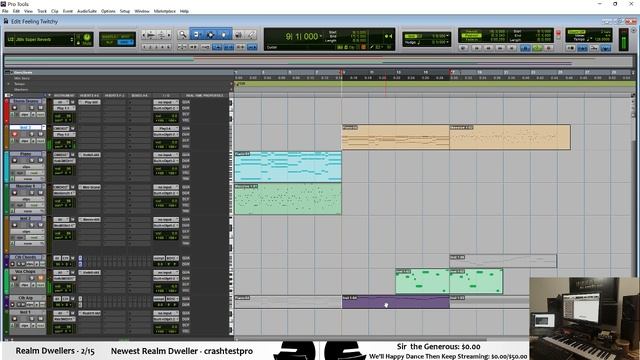This screenshot has height=360, width=640.
Task: Mute the Vox Chops track
Action: [x=40, y=278]
